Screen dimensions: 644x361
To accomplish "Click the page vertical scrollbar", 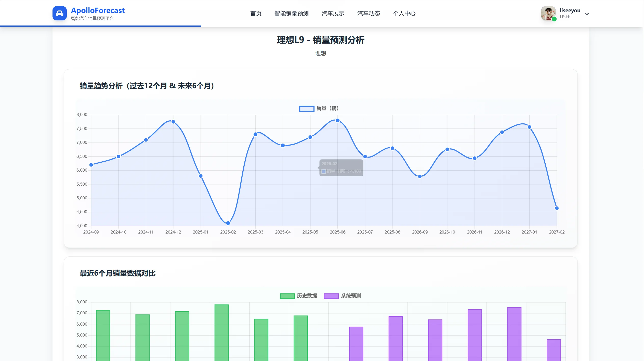I will (643, 130).
